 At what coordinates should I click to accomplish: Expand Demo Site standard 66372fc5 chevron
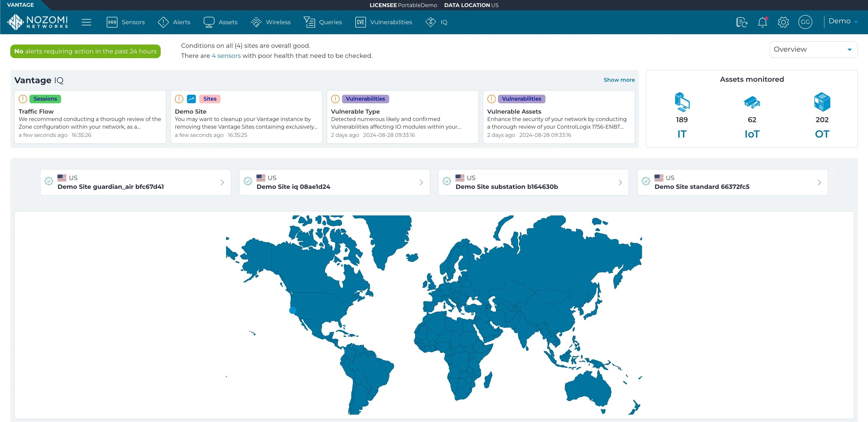point(819,182)
